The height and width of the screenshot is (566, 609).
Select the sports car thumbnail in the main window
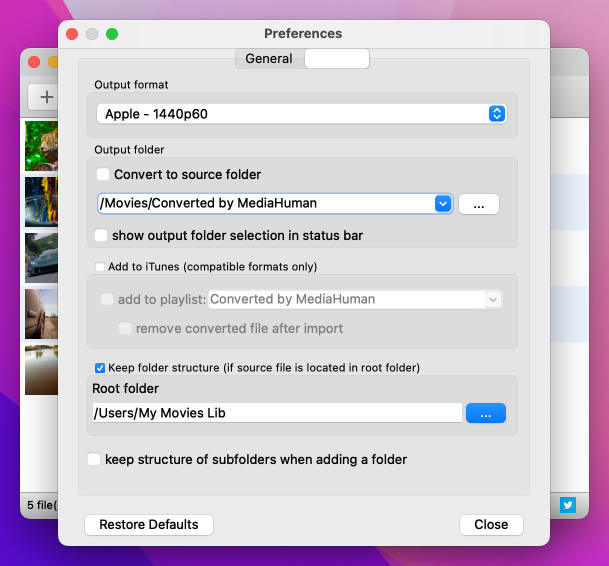[42, 258]
